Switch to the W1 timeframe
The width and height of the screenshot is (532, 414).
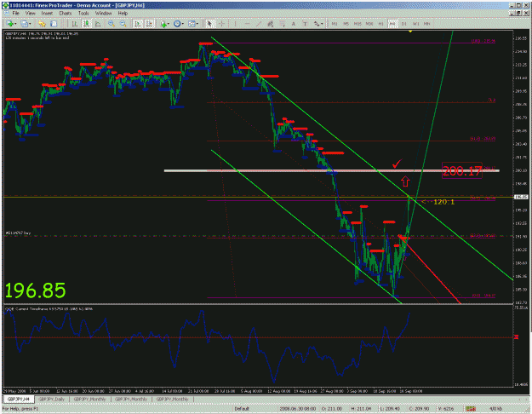tap(416, 24)
